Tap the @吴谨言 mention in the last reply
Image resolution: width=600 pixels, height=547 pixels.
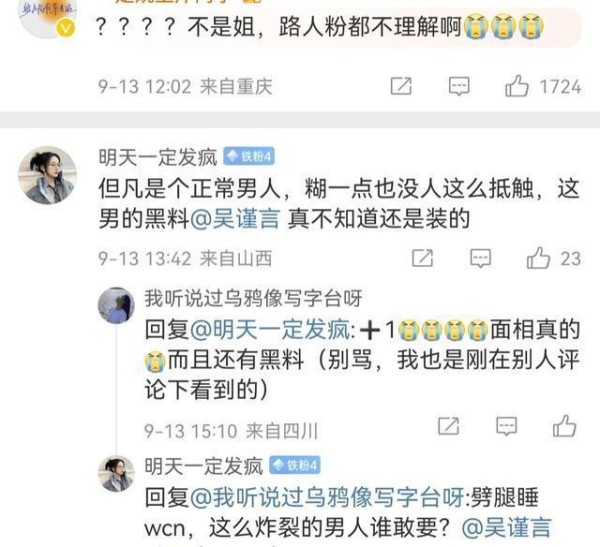point(507,527)
